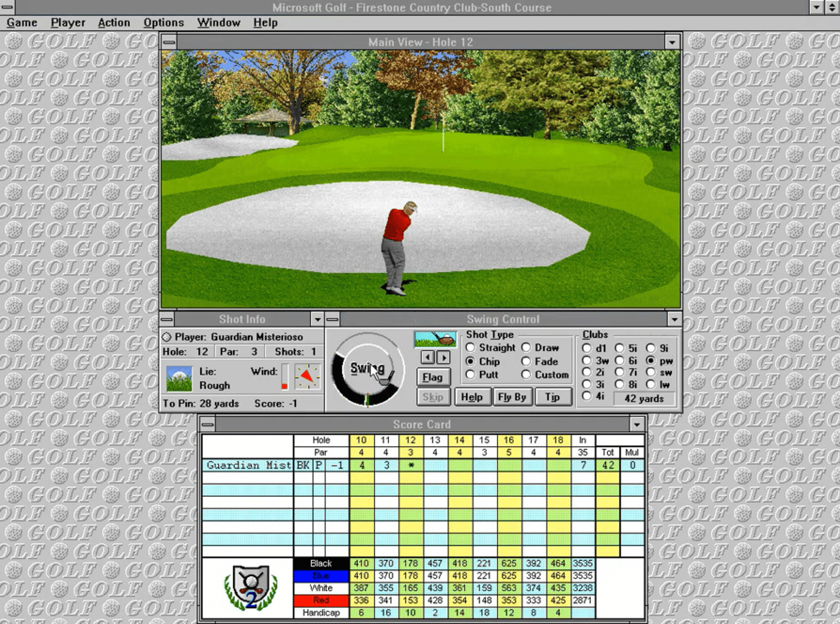This screenshot has width=840, height=624.
Task: Click the wind direction compass
Action: click(307, 377)
